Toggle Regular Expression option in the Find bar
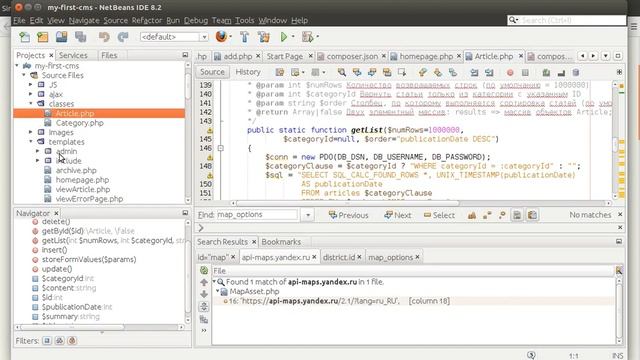This screenshot has width=640, height=360. click(502, 215)
